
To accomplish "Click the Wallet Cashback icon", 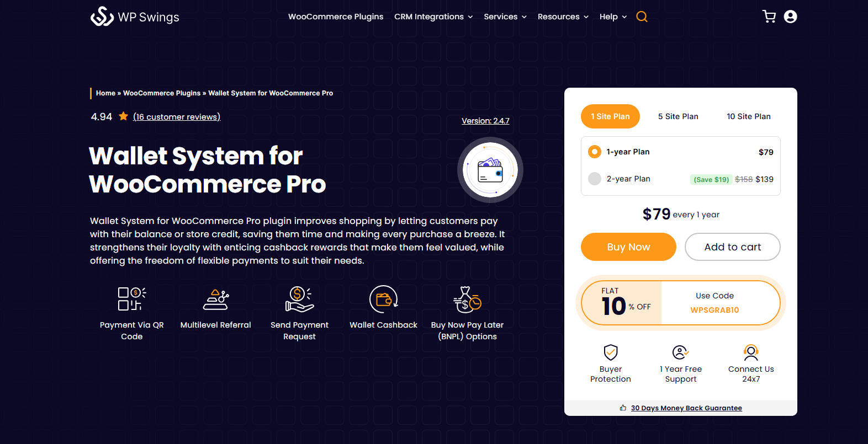I will click(384, 299).
